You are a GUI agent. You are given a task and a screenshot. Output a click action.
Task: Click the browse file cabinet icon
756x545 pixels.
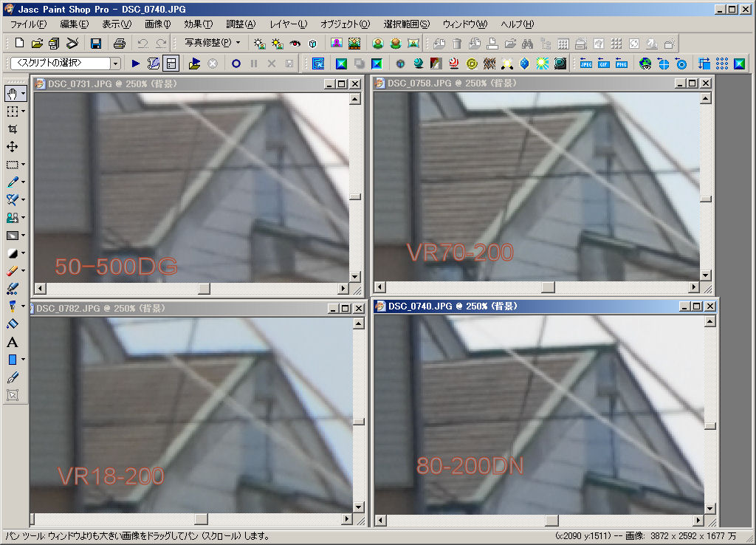[x=55, y=44]
